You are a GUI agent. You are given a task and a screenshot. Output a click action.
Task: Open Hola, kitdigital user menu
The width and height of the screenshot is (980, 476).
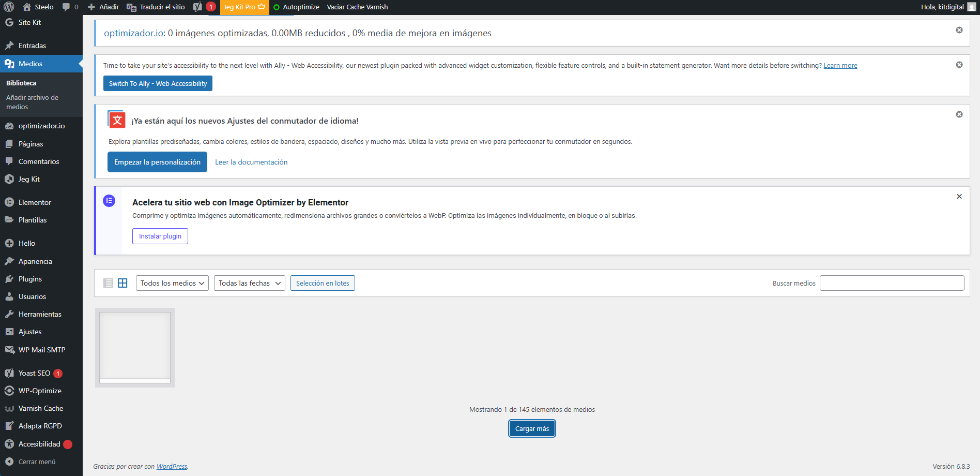tap(947, 7)
